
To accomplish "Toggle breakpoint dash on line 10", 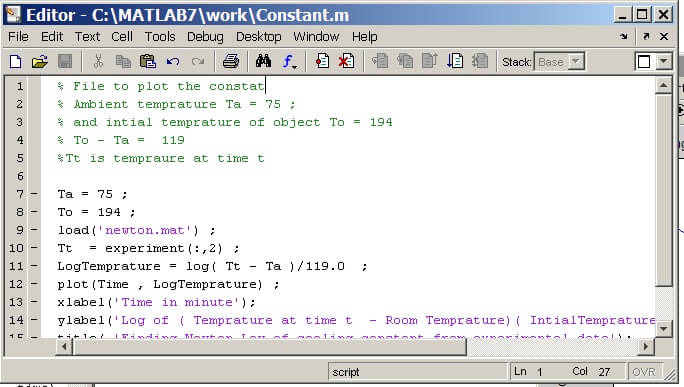I will point(34,248).
